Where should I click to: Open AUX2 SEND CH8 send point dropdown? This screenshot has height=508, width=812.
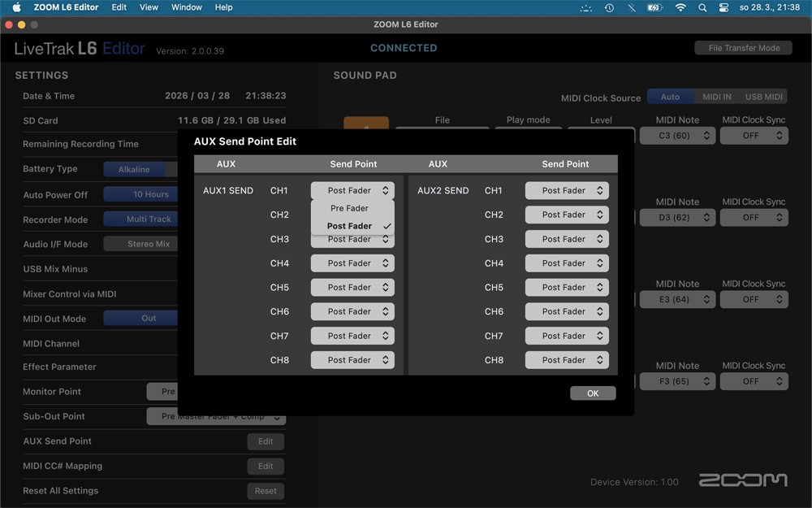tap(566, 360)
